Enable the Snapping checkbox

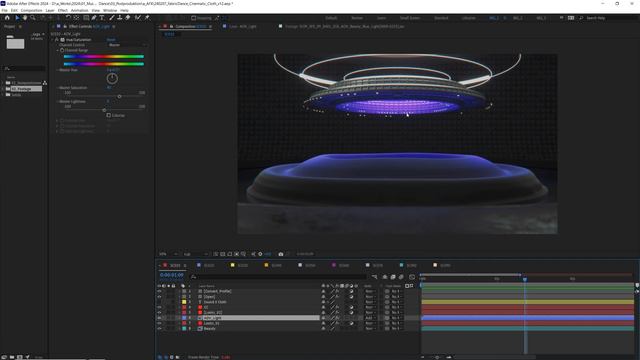click(x=193, y=18)
